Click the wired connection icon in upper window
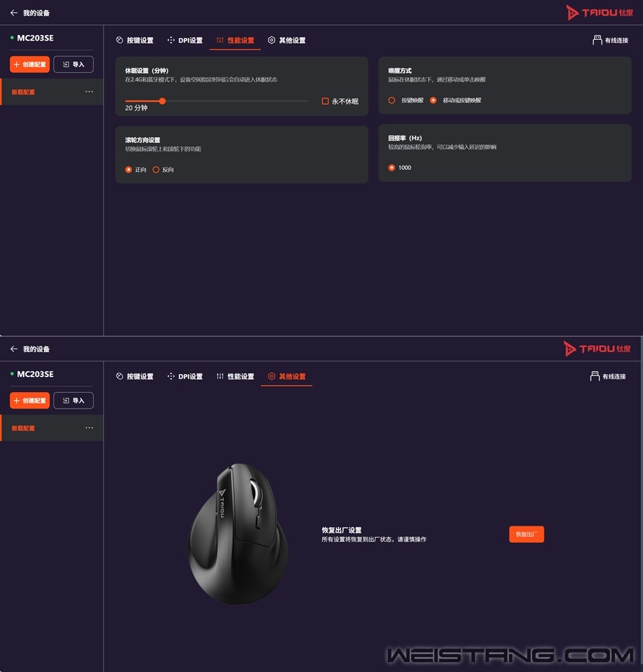The width and height of the screenshot is (643, 672). click(x=597, y=40)
